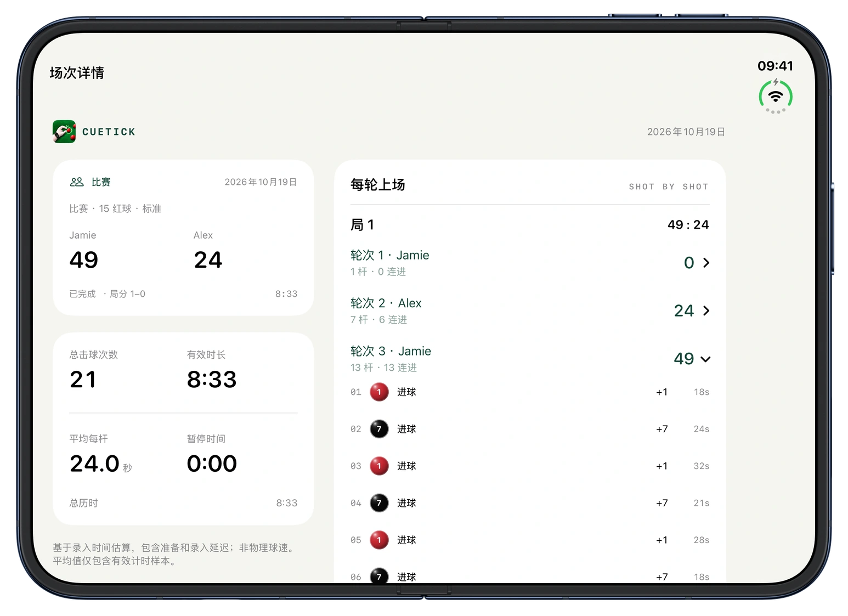
Task: Tap Alex's score of 24 in match card
Action: (208, 260)
